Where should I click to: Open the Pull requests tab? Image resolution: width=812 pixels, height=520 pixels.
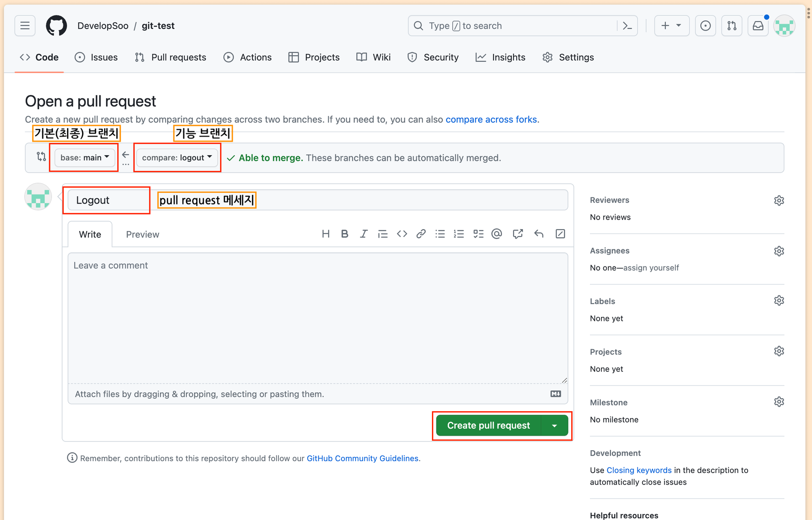pos(178,57)
